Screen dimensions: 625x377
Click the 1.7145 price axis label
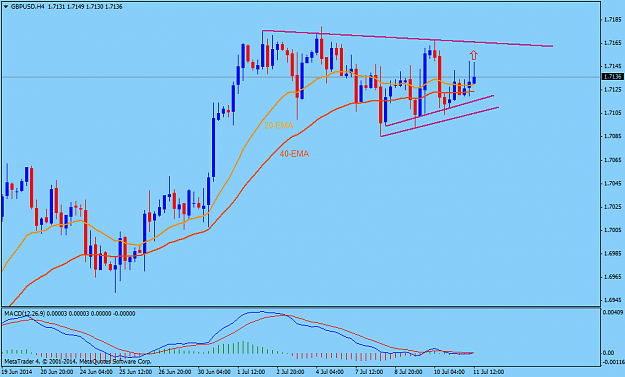[x=613, y=66]
